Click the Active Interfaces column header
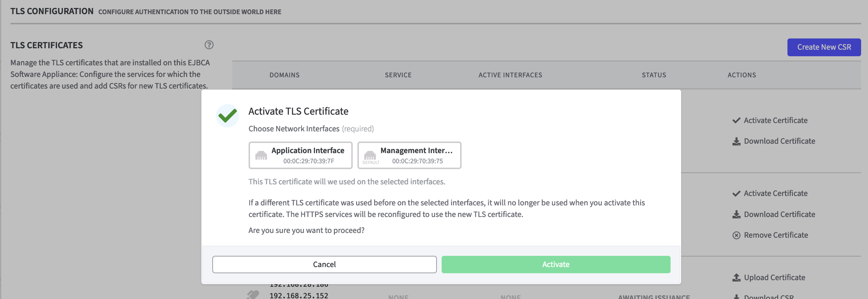The height and width of the screenshot is (299, 868). pyautogui.click(x=510, y=75)
